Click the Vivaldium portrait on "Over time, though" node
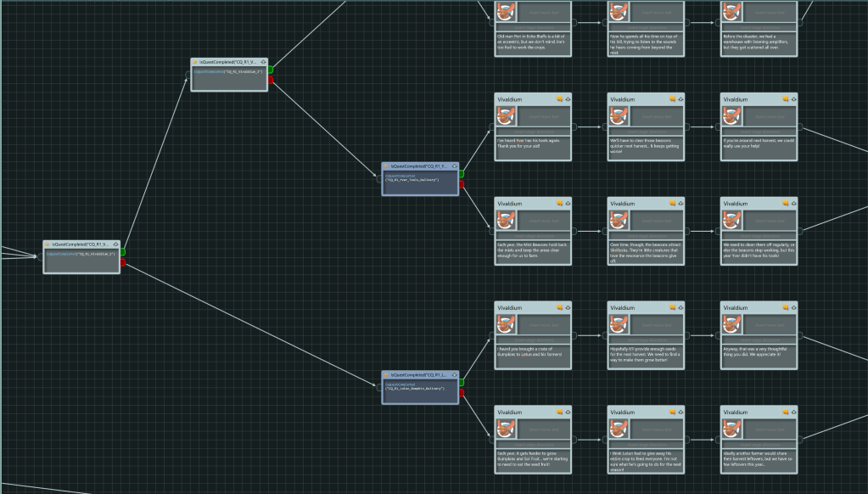Screen dimensions: 868x494 click(x=618, y=221)
